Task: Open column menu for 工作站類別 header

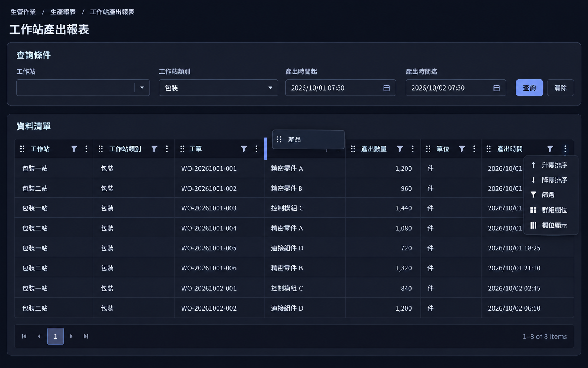Action: (x=167, y=149)
